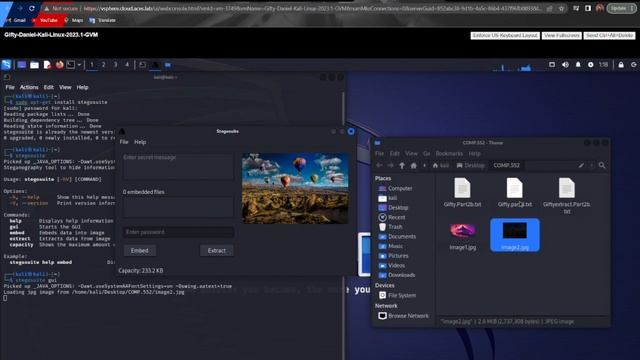Switch to workspace 1 in panel
640x360 pixels.
92,64
